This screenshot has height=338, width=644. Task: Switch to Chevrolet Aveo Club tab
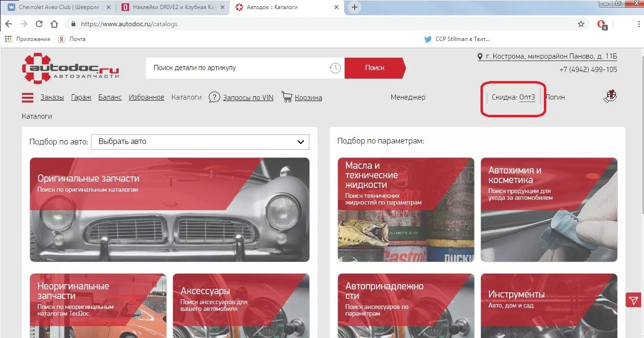click(x=59, y=7)
